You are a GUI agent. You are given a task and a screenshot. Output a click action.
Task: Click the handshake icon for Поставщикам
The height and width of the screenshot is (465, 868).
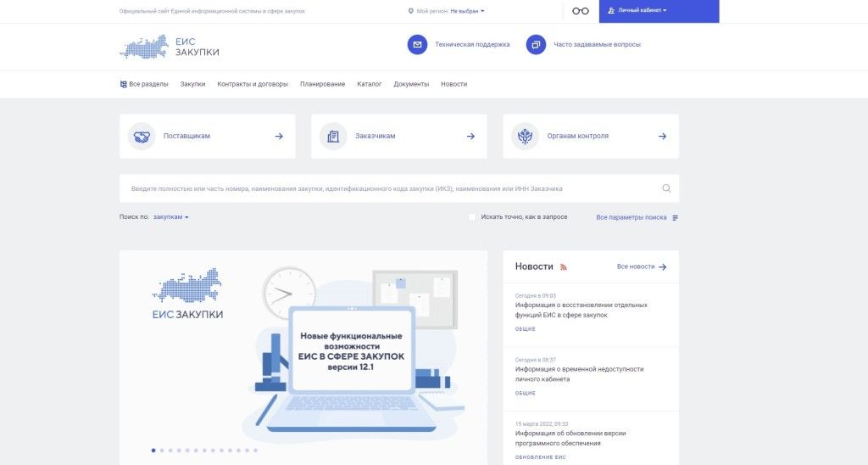tap(142, 136)
